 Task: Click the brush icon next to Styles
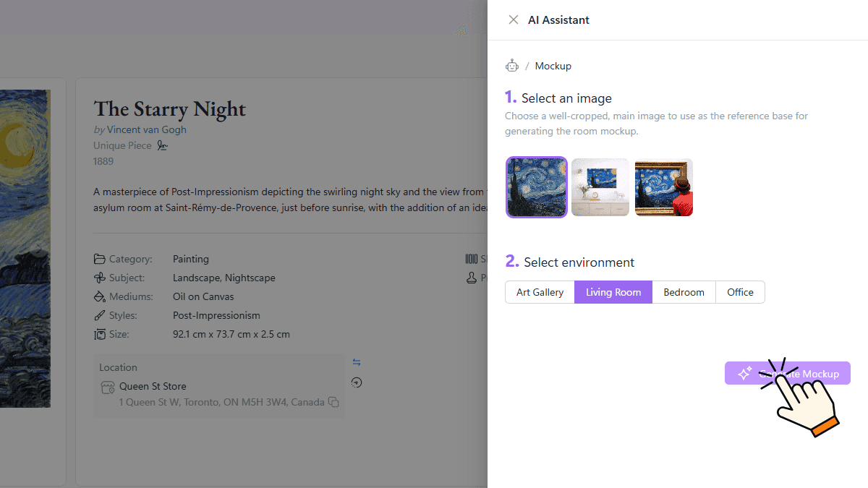(x=100, y=315)
